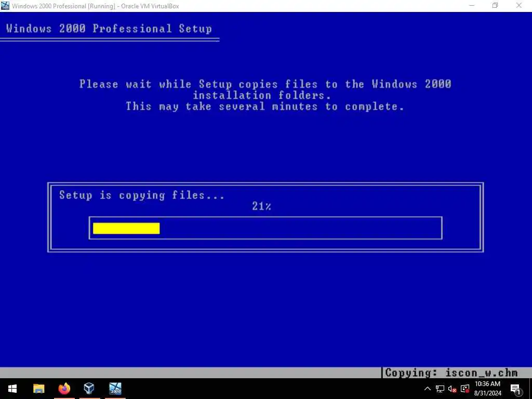The height and width of the screenshot is (399, 532).
Task: Click 'This may take several minutes' line
Action: (265, 107)
